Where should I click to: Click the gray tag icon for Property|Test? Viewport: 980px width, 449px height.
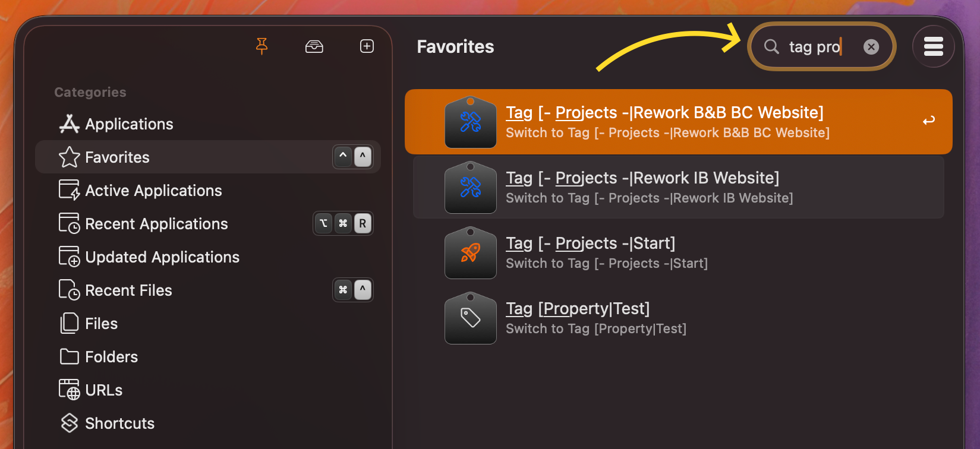pyautogui.click(x=470, y=318)
